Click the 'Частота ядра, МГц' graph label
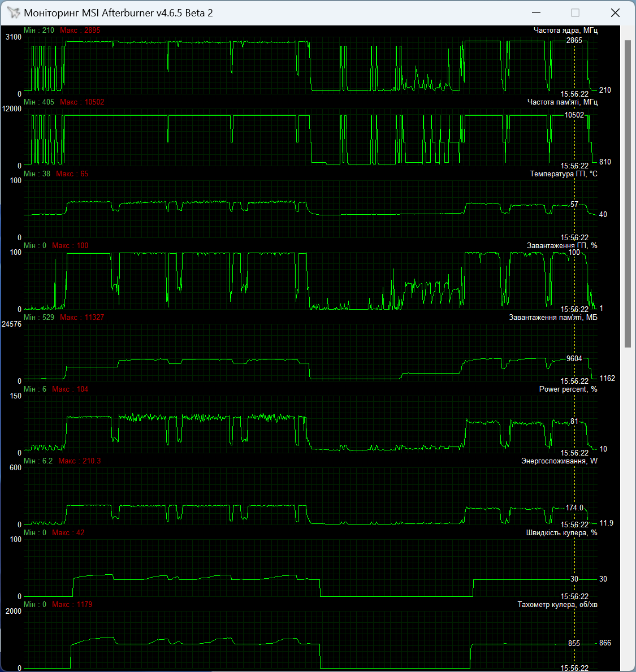 click(565, 31)
